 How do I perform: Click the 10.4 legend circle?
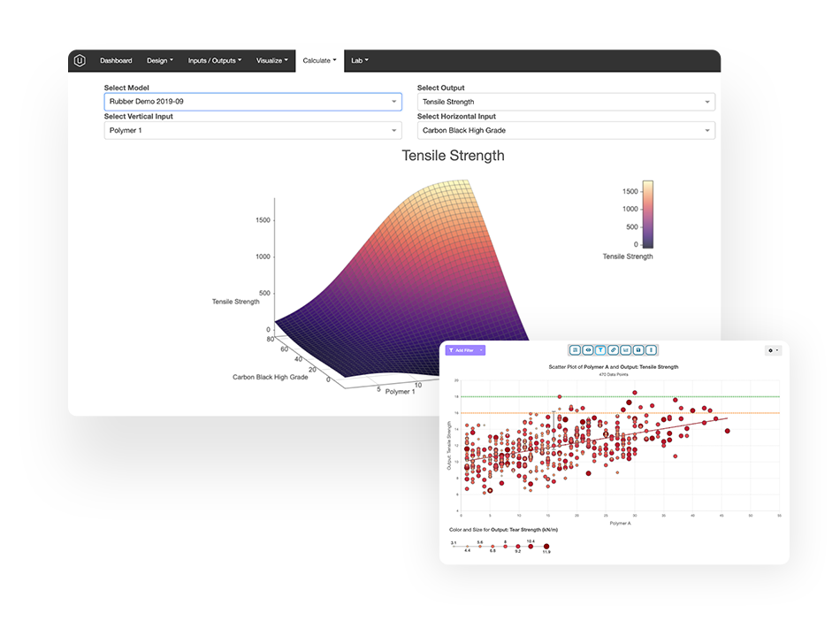click(x=531, y=546)
